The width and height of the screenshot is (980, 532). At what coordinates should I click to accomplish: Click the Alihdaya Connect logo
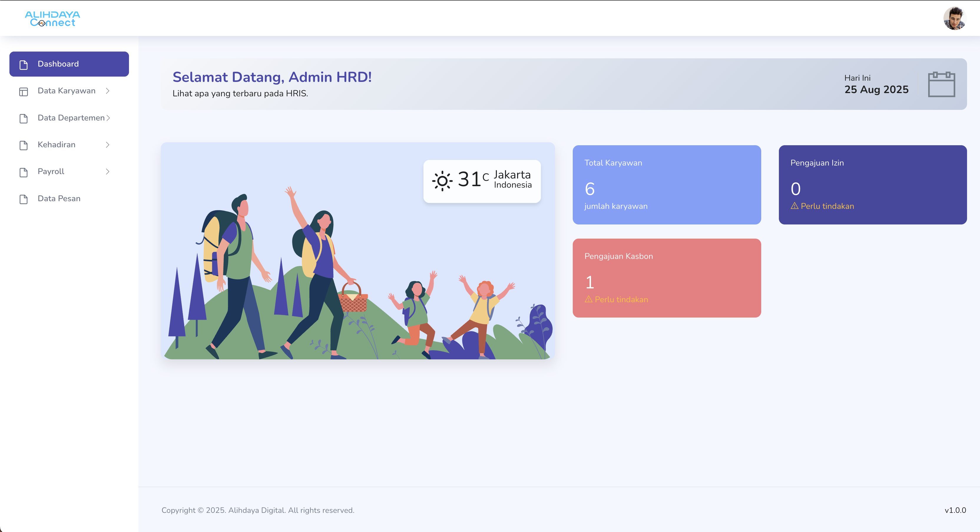(x=52, y=19)
